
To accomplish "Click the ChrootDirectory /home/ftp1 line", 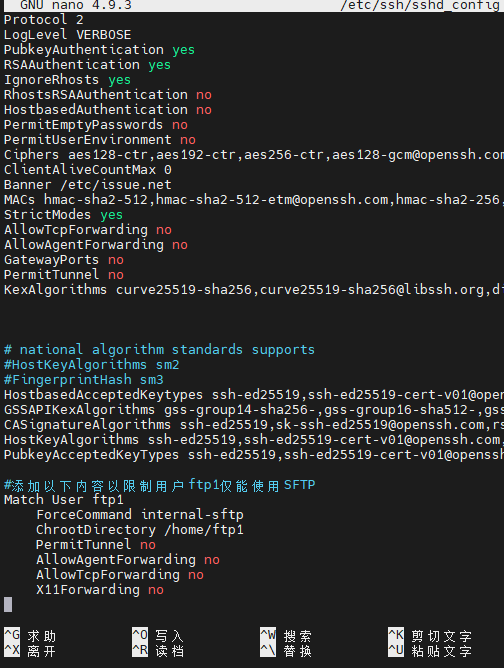I will pyautogui.click(x=140, y=530).
